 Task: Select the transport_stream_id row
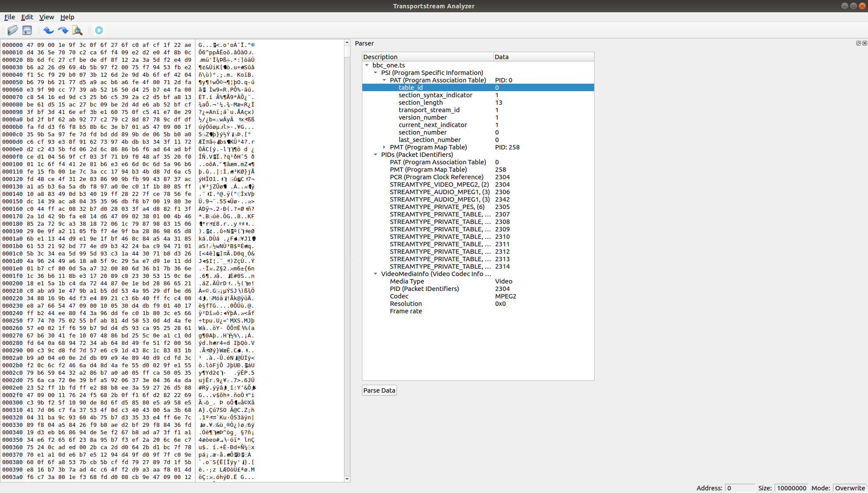click(478, 110)
